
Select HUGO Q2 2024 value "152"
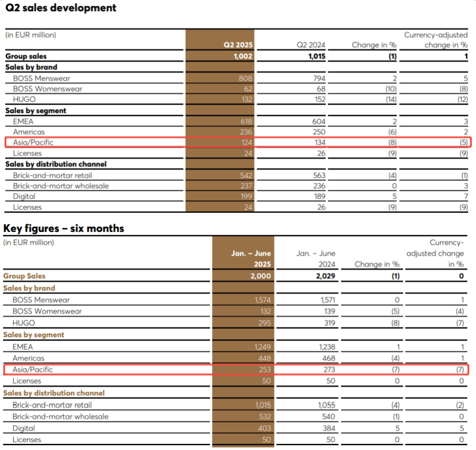tap(320, 99)
